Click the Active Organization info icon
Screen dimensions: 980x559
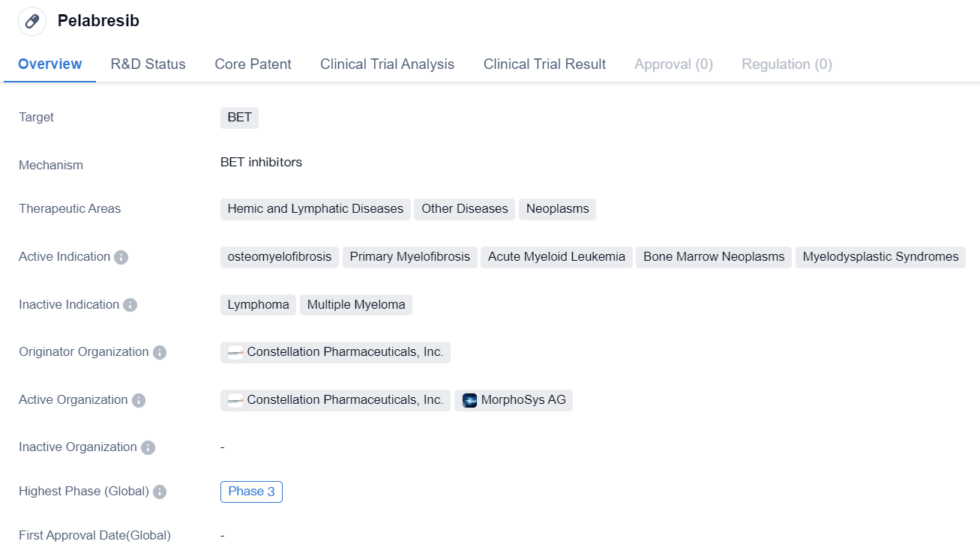(x=139, y=400)
